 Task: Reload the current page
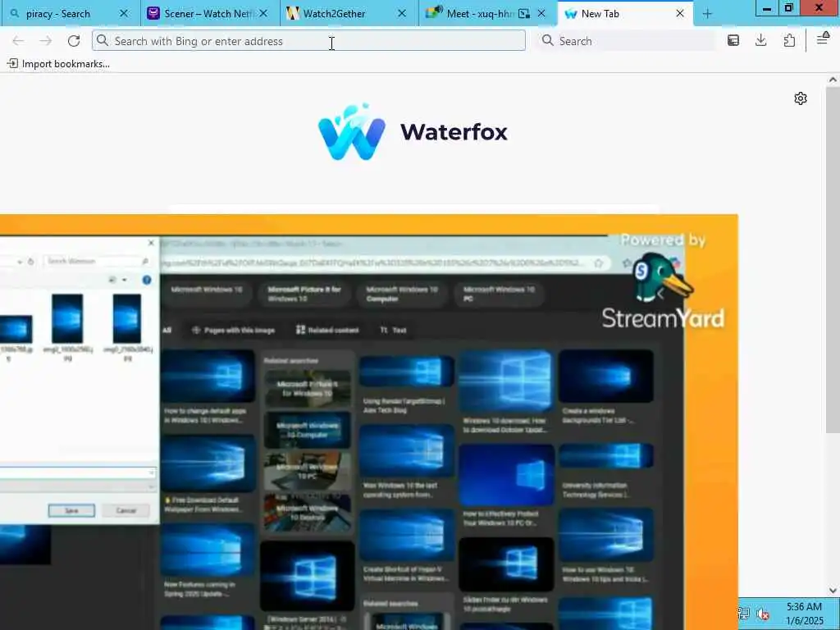(74, 41)
